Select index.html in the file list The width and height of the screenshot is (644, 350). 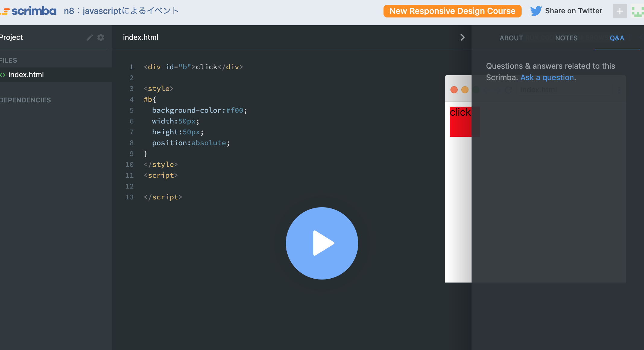tap(26, 75)
